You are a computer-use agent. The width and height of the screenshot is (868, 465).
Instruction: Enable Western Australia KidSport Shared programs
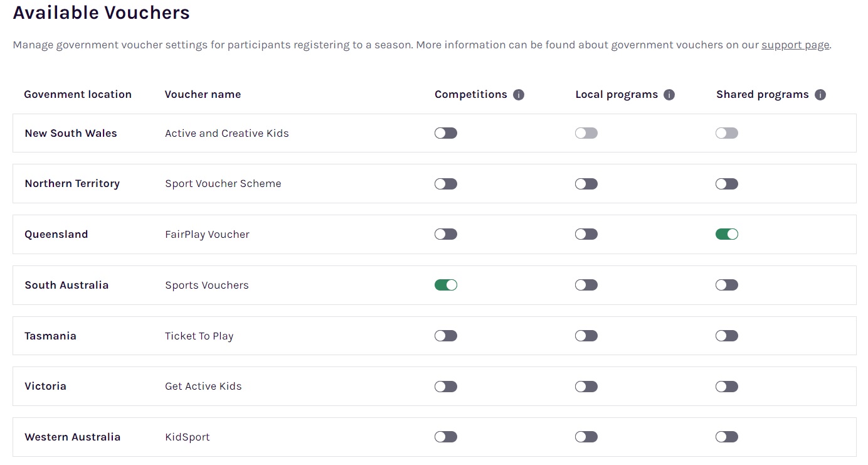coord(727,437)
